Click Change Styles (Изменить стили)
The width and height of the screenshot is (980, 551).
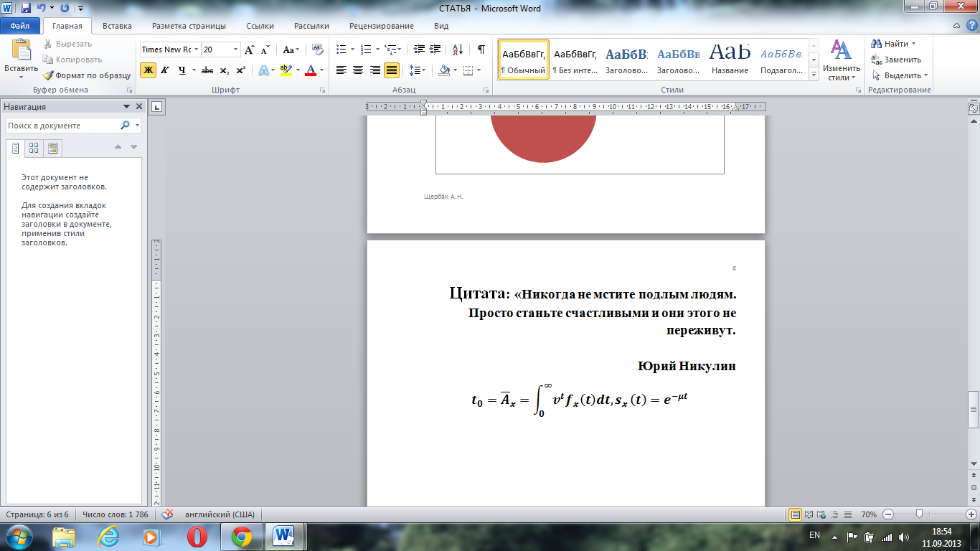coord(841,61)
